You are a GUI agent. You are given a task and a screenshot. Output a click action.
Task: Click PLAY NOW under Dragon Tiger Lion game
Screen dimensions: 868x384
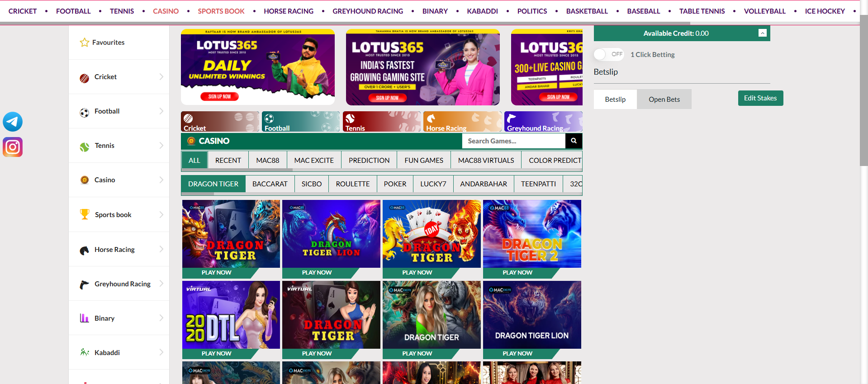317,273
